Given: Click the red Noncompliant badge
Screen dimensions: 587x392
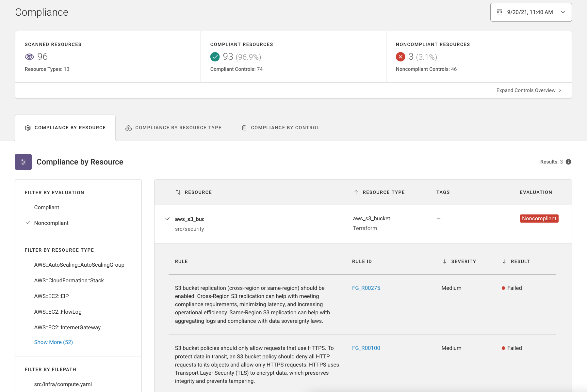Looking at the screenshot, I should [539, 218].
